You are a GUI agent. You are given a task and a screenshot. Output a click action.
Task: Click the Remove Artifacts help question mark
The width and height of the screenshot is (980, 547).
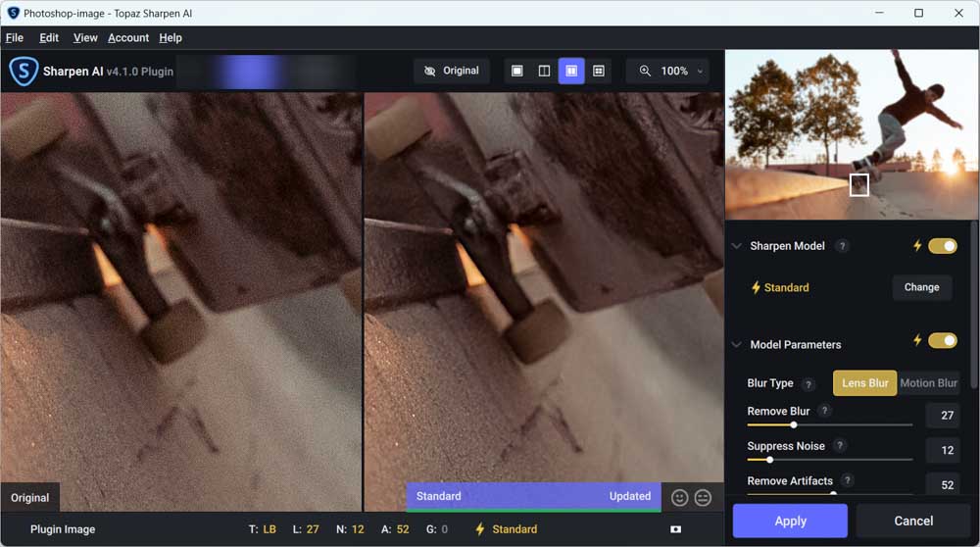coord(848,480)
